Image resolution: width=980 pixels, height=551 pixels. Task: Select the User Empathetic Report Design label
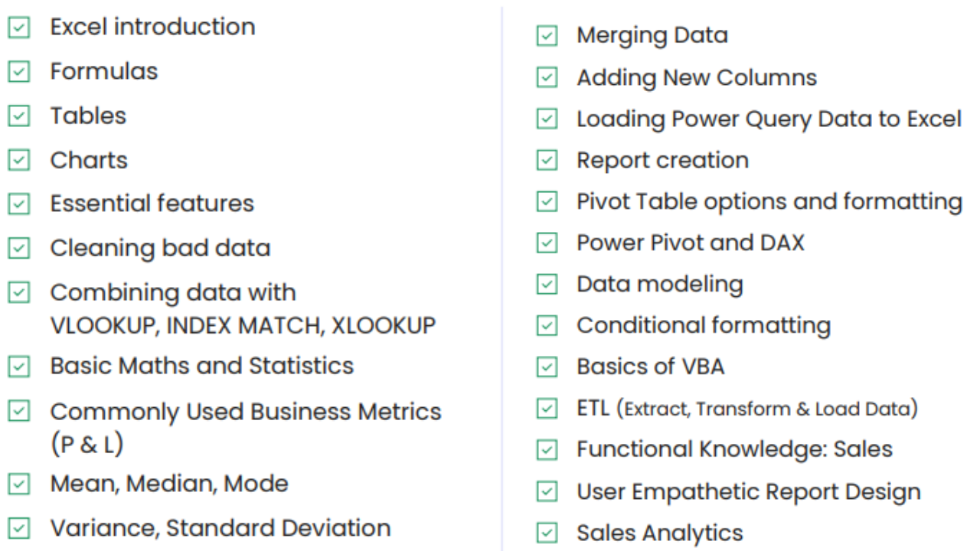pyautogui.click(x=748, y=491)
